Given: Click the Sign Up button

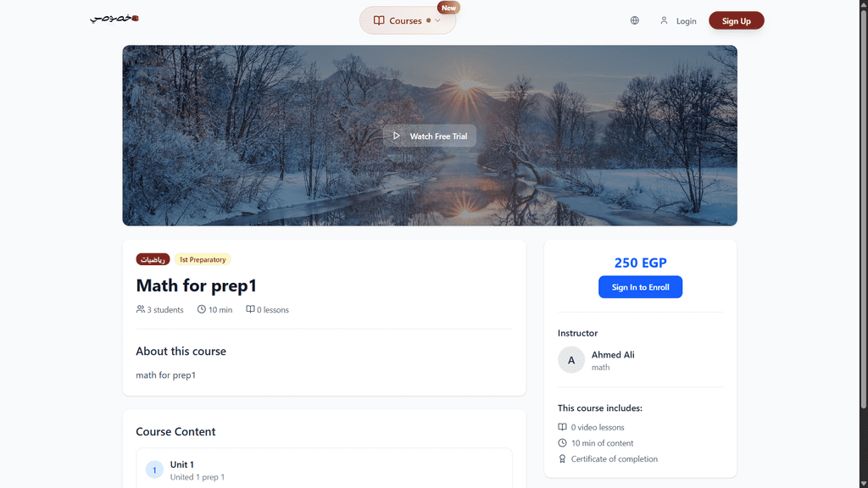Looking at the screenshot, I should tap(737, 20).
